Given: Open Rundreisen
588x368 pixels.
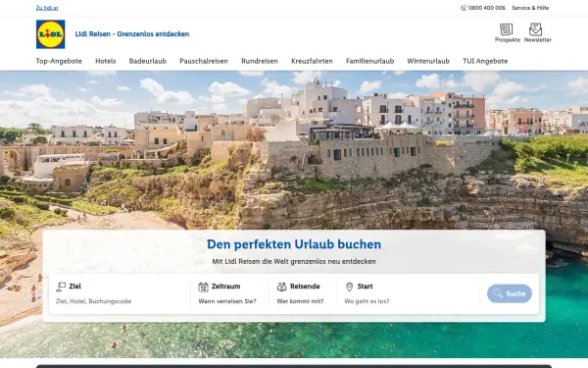Looking at the screenshot, I should click(x=260, y=61).
